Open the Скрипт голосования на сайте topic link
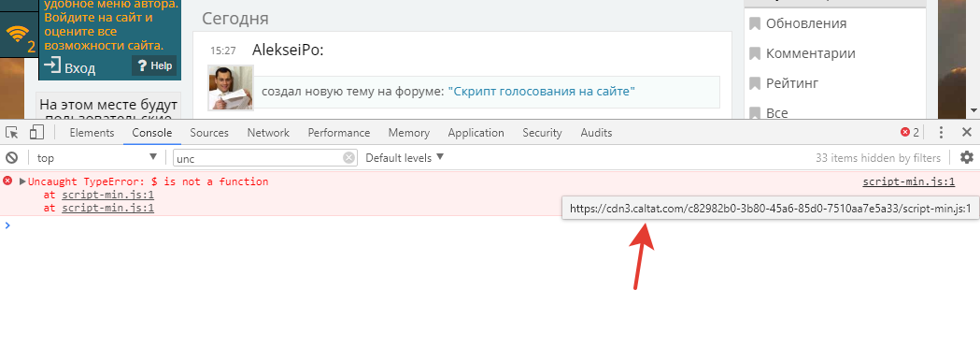 coord(541,92)
